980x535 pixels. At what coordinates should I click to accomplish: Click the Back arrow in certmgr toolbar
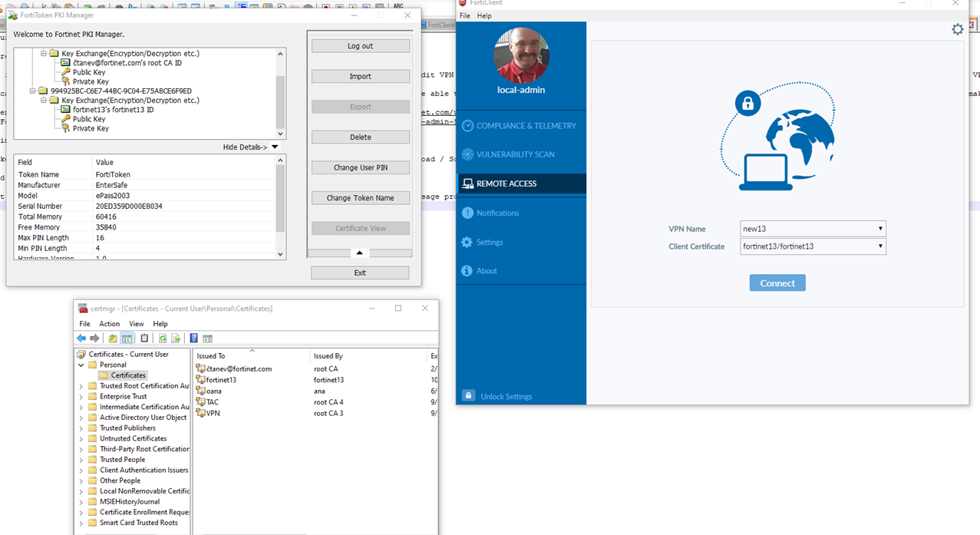(x=81, y=339)
